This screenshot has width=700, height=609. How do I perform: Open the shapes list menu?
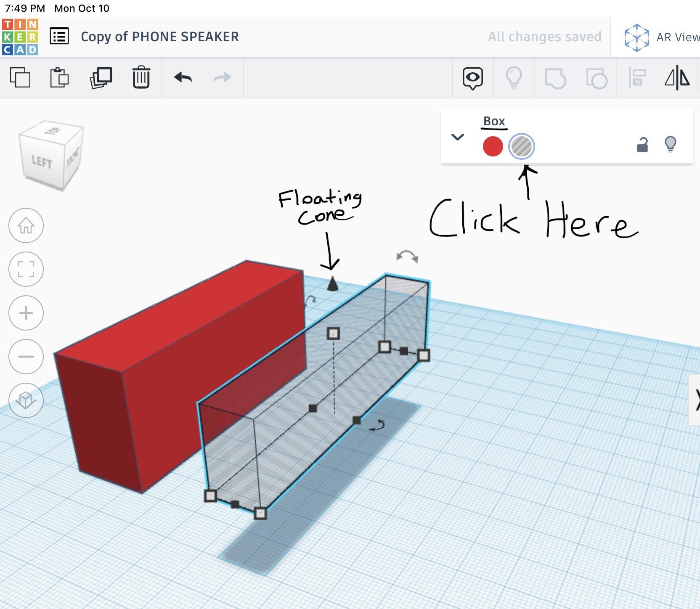tap(59, 36)
